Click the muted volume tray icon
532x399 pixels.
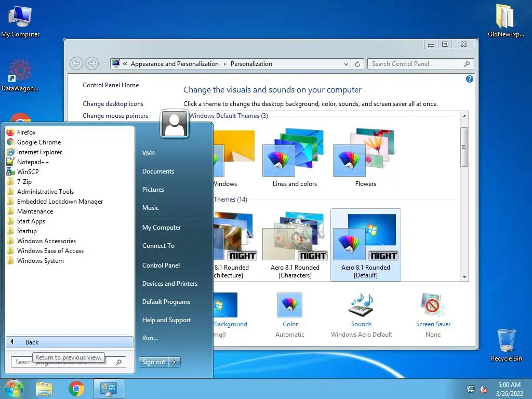click(x=483, y=389)
